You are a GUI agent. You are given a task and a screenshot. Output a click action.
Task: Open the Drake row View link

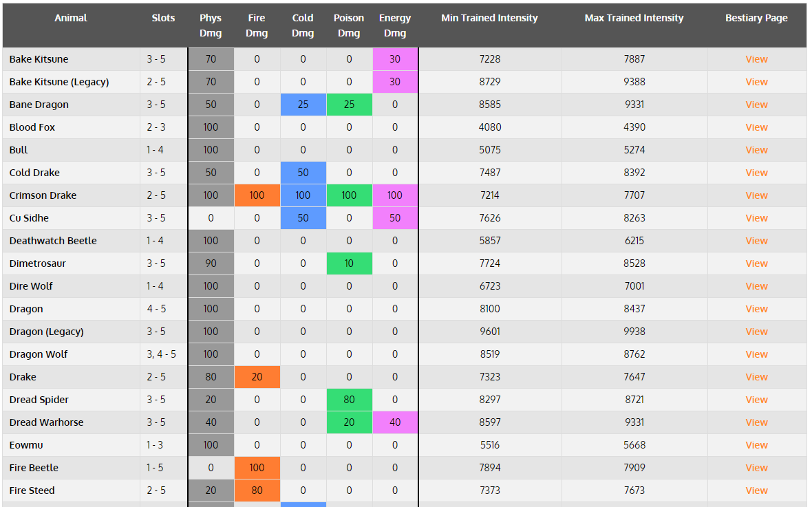click(x=756, y=377)
